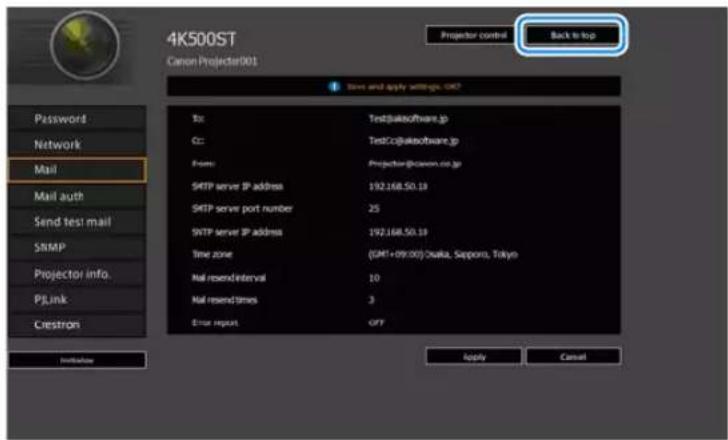Click the SMTP server IP address value
728x440 pixels.
tap(398, 187)
